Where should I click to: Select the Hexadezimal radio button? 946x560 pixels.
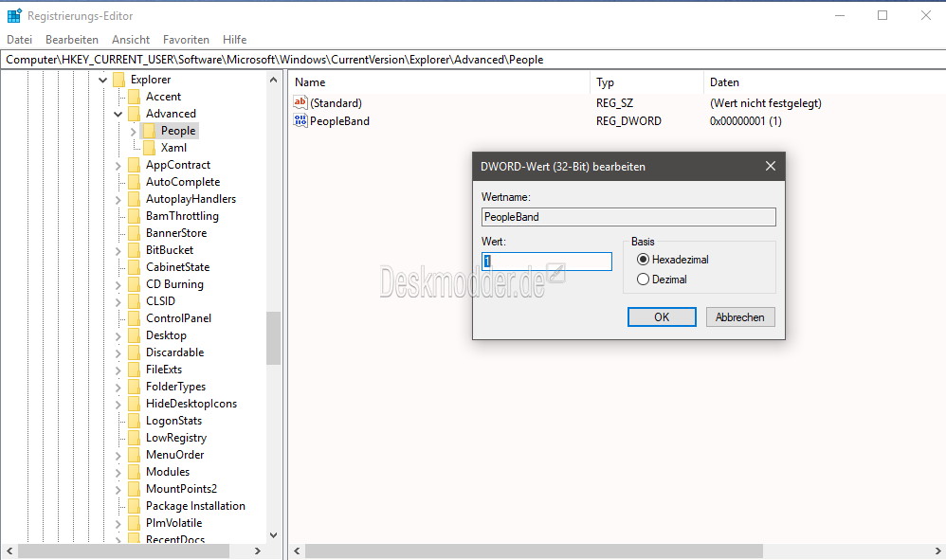tap(643, 260)
